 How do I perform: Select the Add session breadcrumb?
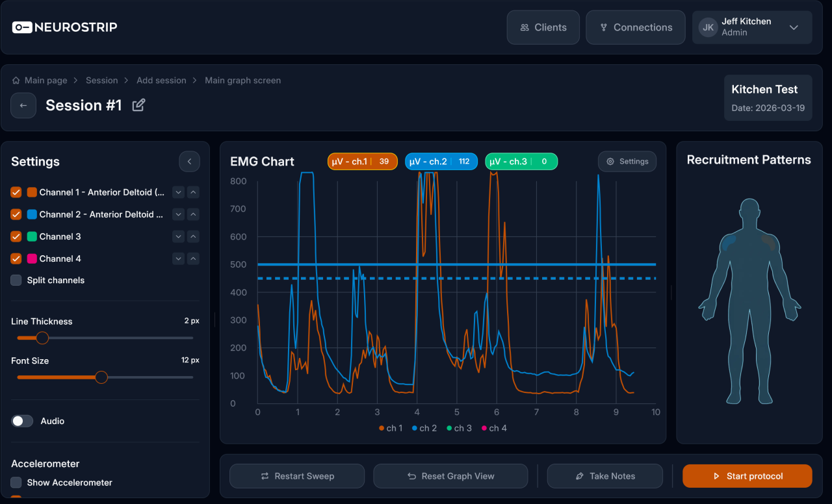coord(161,81)
